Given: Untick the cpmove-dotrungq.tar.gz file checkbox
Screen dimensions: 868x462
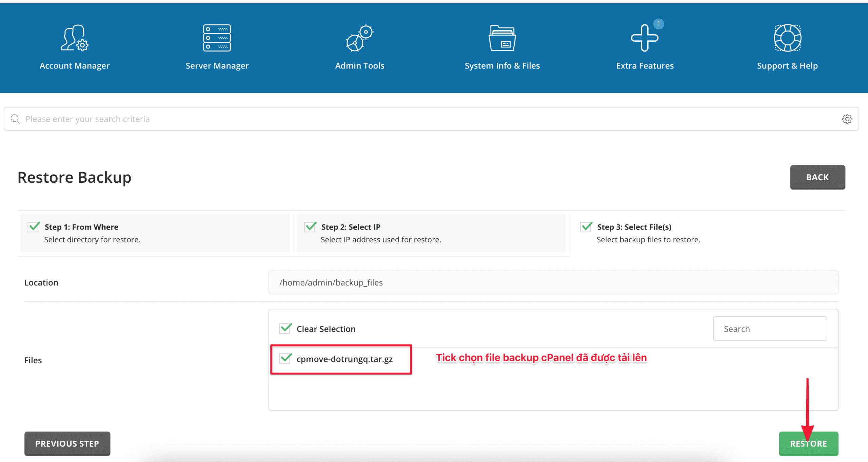Looking at the screenshot, I should [285, 359].
